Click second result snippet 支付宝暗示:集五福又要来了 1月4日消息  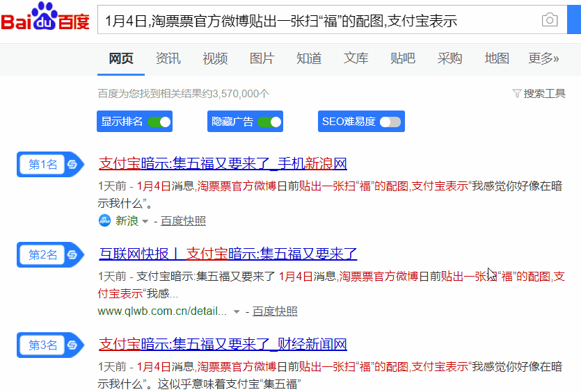point(331,285)
